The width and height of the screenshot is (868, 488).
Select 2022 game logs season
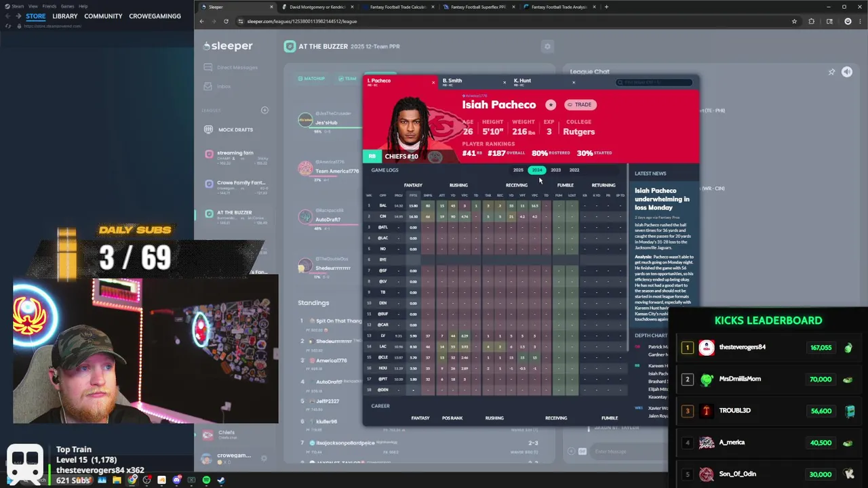coord(574,170)
